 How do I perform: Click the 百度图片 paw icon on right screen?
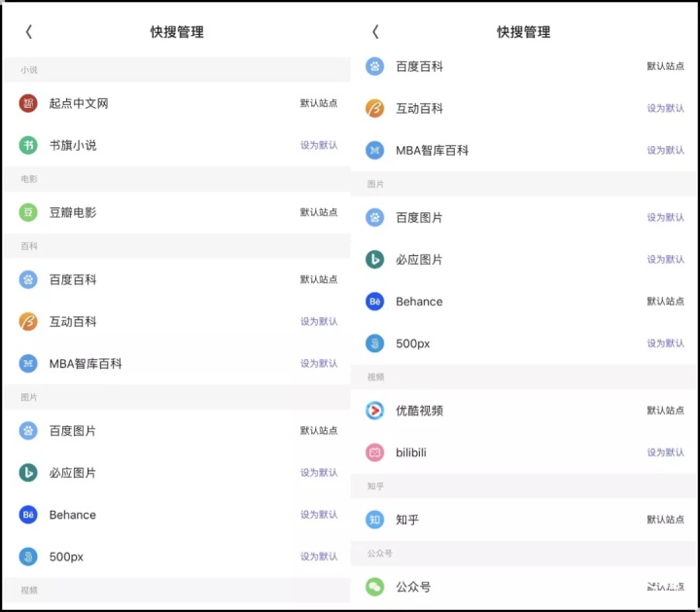[375, 218]
